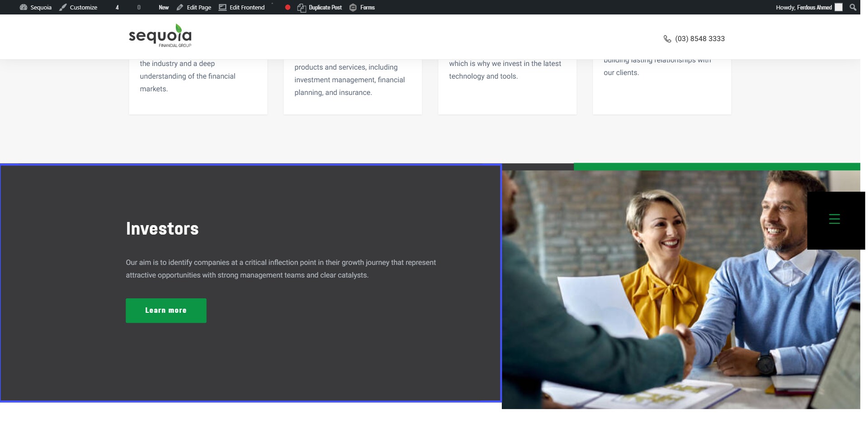This screenshot has width=868, height=438.
Task: Call the (03) 8548 3333 phone link
Action: click(x=699, y=39)
